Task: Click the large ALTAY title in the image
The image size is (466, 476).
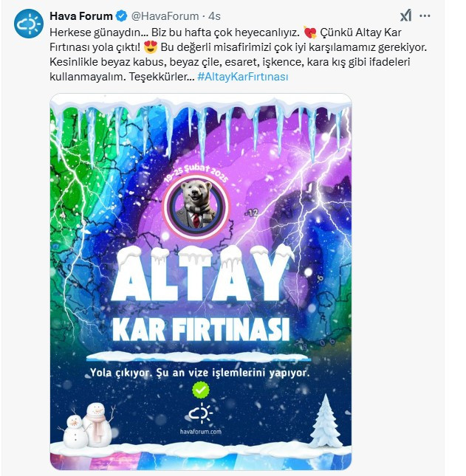Action: (x=202, y=273)
